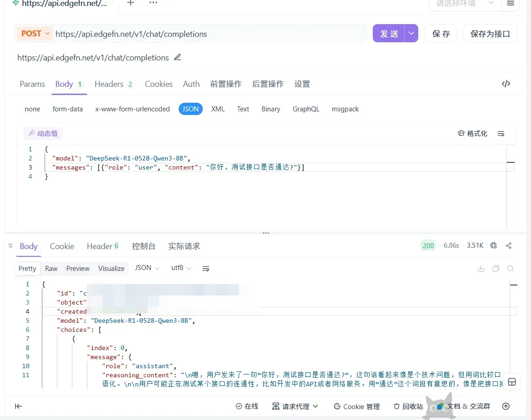
Task: Copy the response body via copy icon
Action: click(x=496, y=268)
